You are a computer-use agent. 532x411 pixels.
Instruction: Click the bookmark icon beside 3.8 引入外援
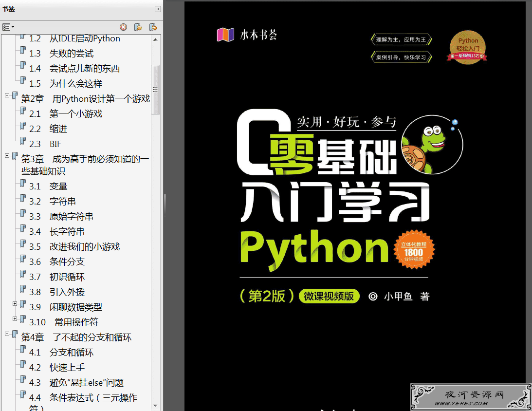[23, 289]
